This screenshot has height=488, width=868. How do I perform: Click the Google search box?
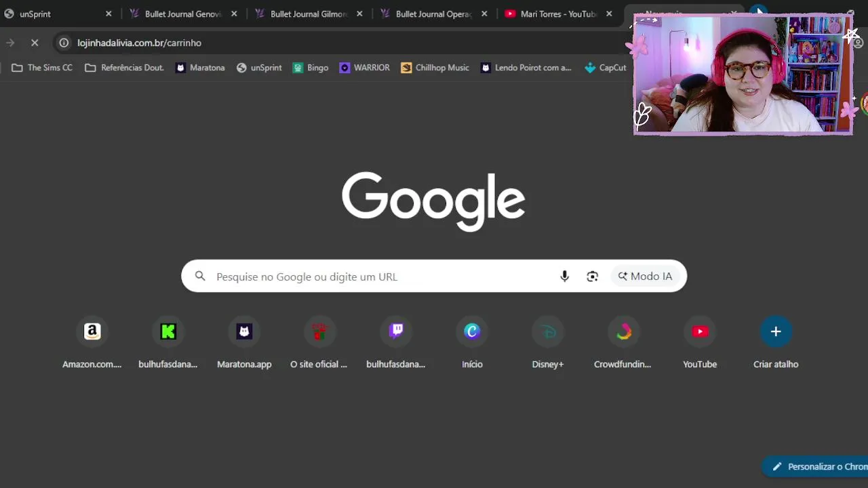[x=434, y=277]
